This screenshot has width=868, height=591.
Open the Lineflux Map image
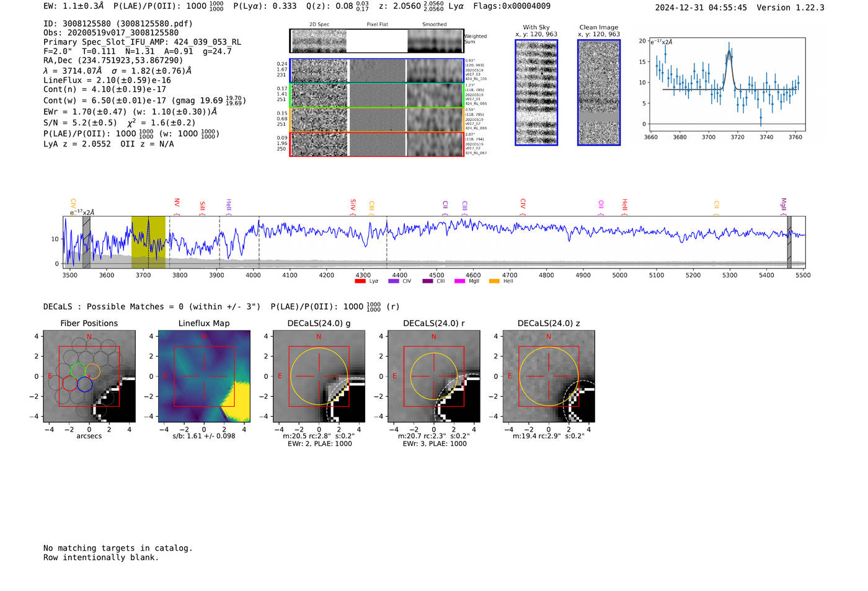[x=204, y=376]
